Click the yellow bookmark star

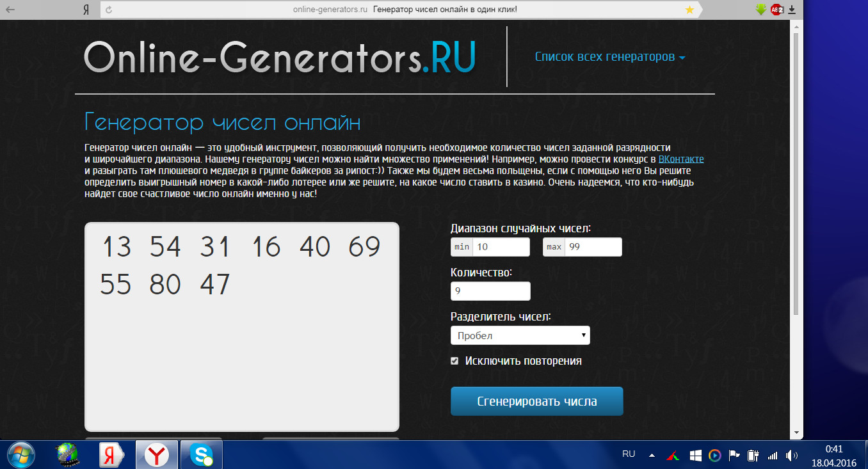[x=689, y=10]
